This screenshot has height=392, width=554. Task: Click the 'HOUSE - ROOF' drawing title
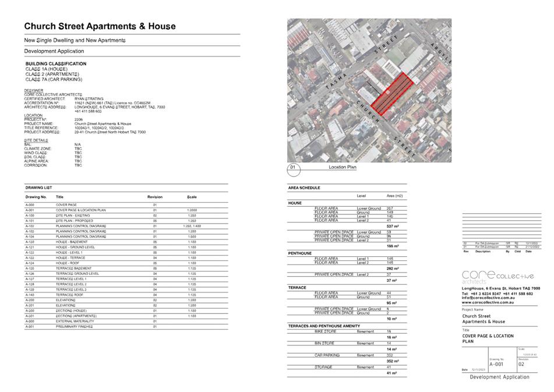(x=68, y=263)
